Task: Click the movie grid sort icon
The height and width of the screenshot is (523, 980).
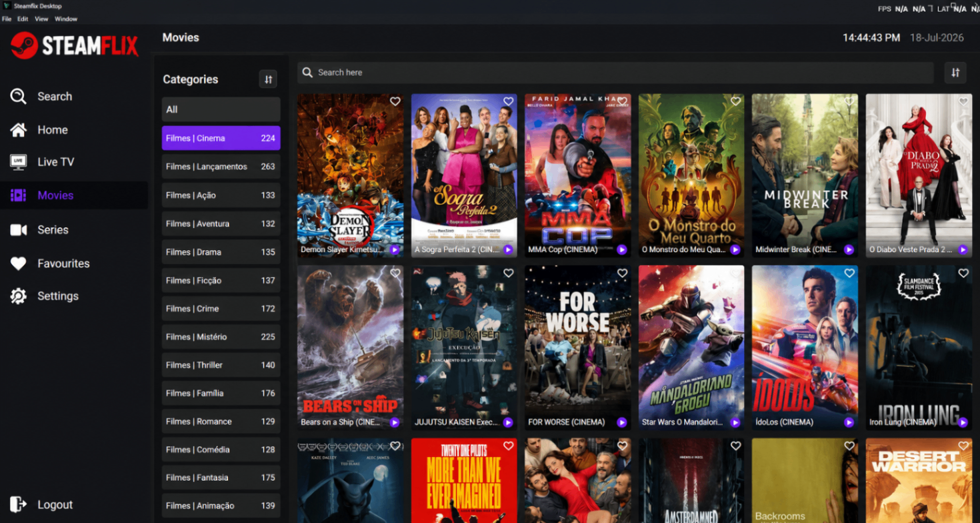Action: (x=955, y=73)
